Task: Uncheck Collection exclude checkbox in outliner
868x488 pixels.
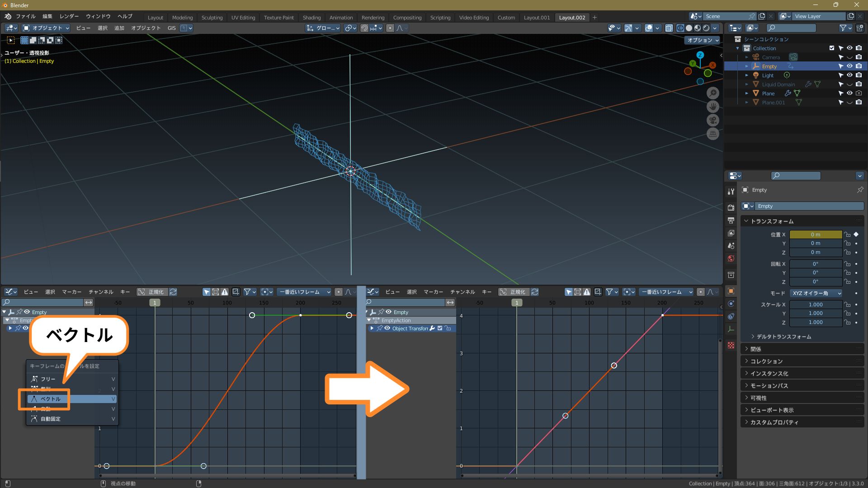Action: pyautogui.click(x=831, y=48)
